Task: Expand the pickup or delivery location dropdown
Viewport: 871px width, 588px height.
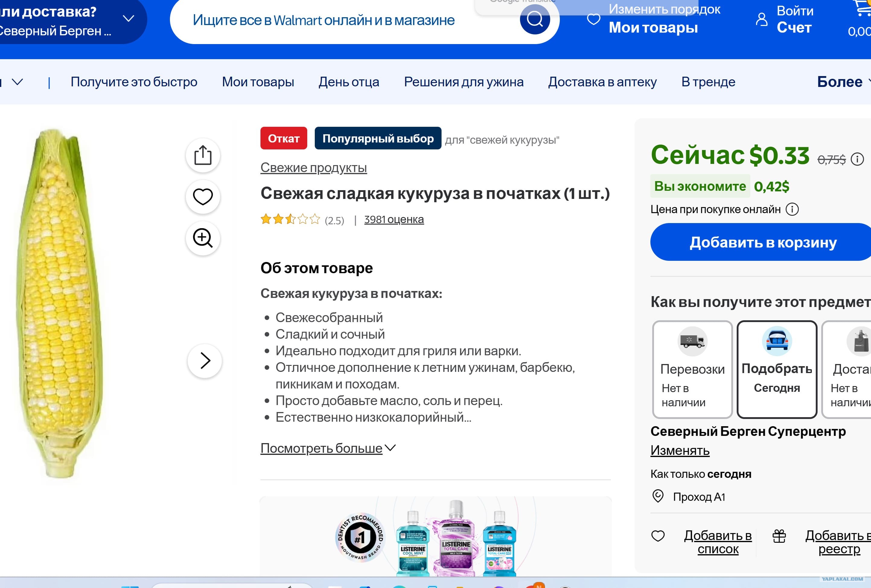Action: pos(128,18)
